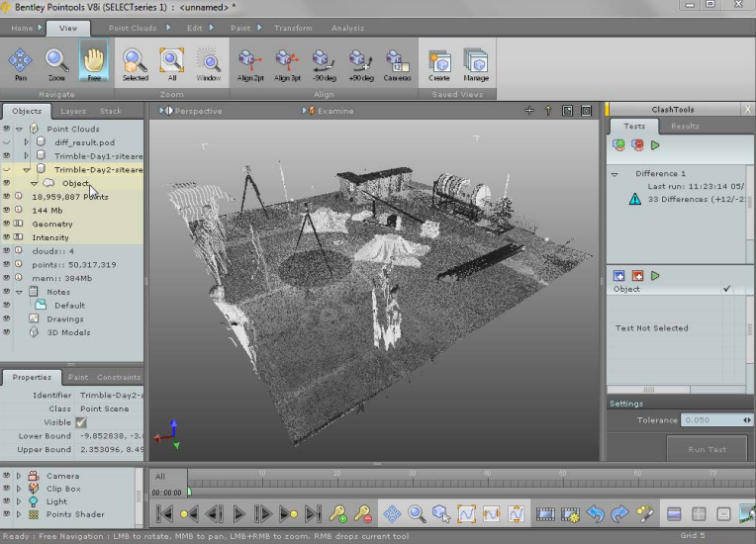The width and height of the screenshot is (756, 544).
Task: Toggle visibility of Notes node
Action: pos(6,292)
